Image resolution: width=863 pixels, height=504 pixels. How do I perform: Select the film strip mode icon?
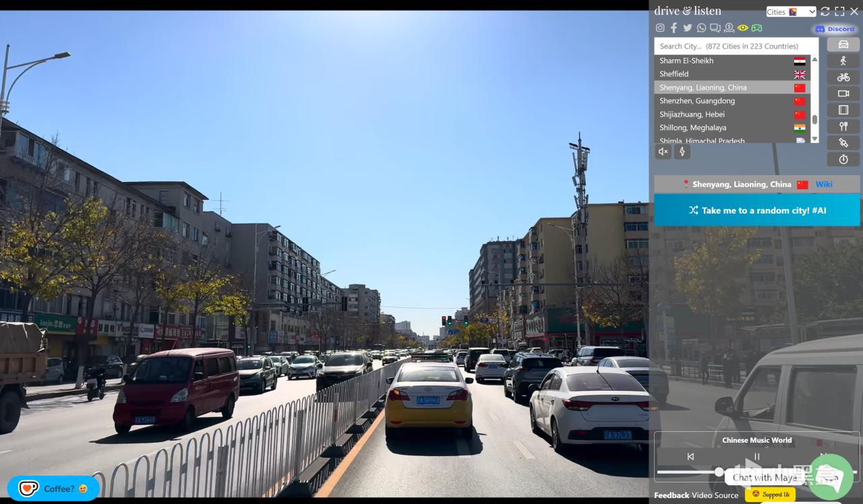843,110
